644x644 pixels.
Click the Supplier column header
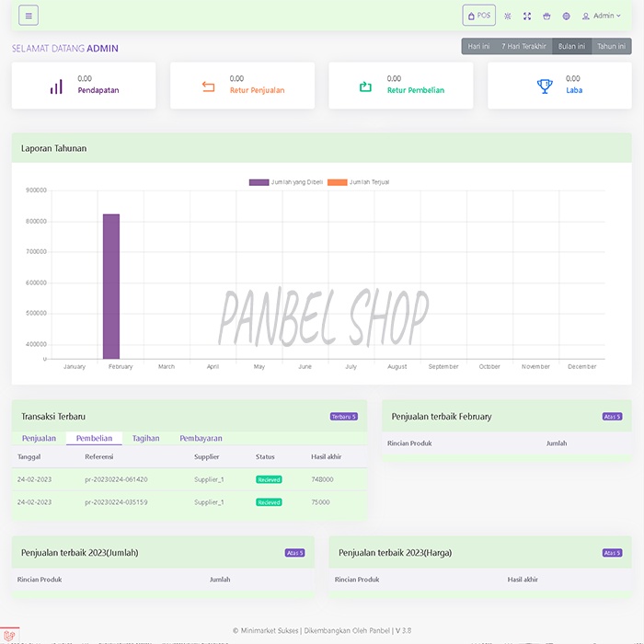[x=207, y=456]
